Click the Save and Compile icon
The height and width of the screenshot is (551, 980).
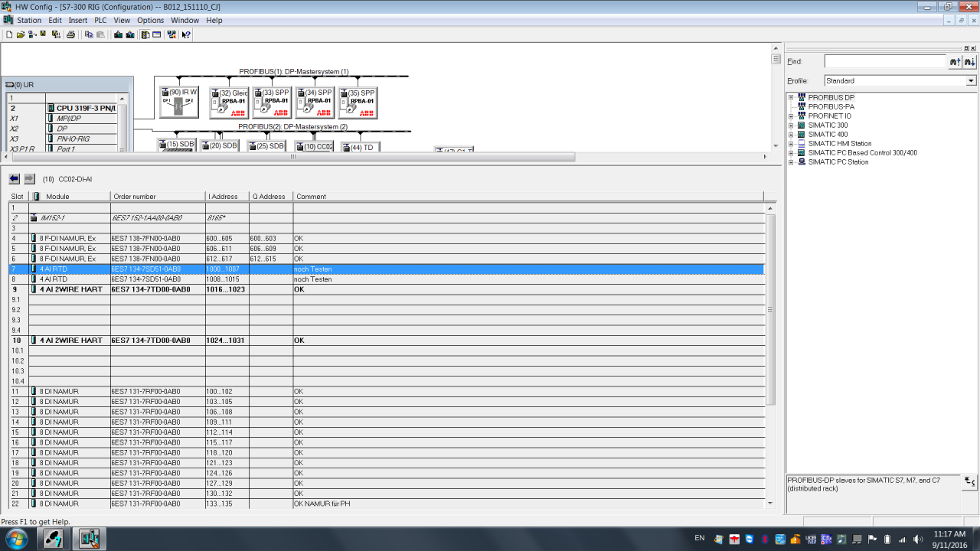tap(56, 34)
